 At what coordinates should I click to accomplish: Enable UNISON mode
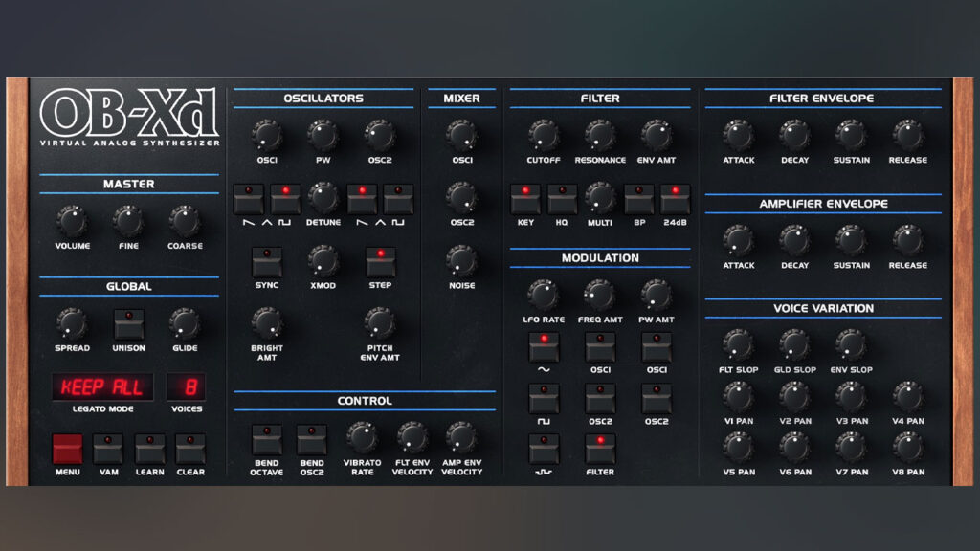pos(129,325)
